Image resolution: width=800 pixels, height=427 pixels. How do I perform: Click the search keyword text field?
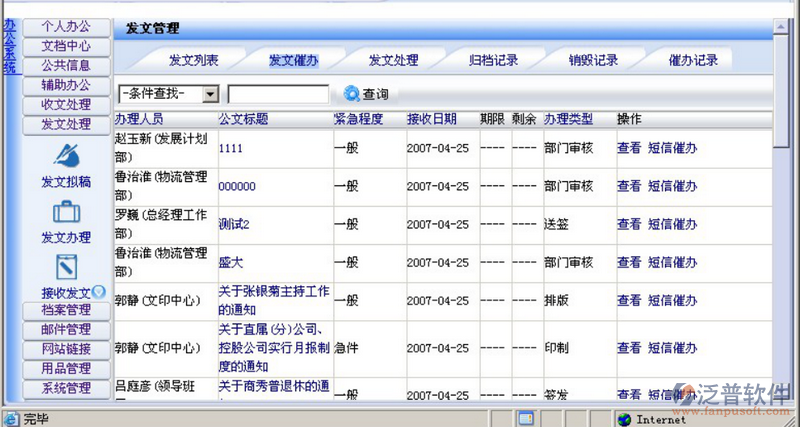tap(278, 94)
